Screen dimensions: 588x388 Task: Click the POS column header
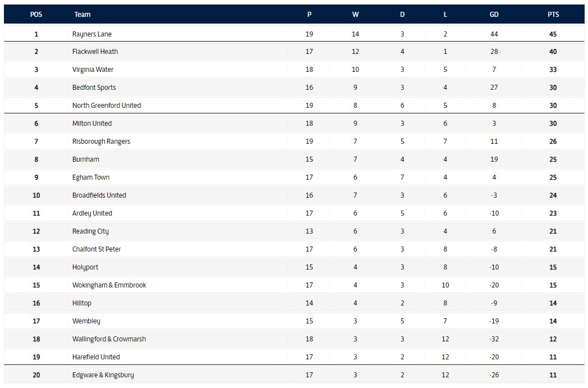36,14
